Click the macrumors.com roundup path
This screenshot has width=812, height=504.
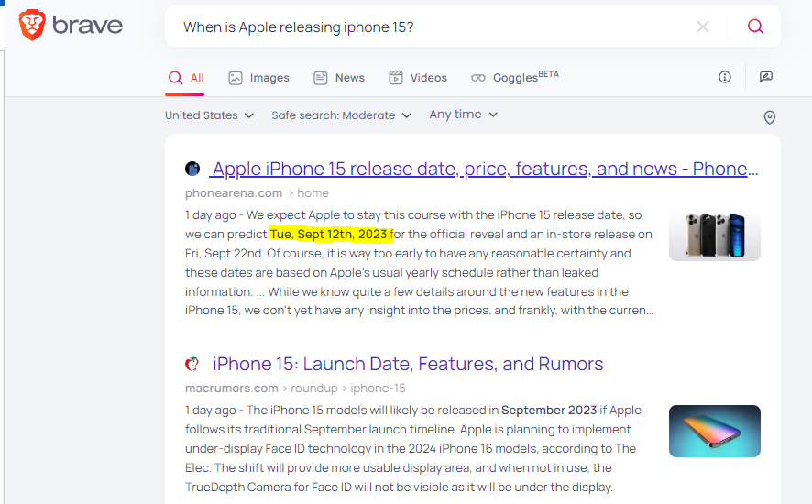tap(295, 389)
